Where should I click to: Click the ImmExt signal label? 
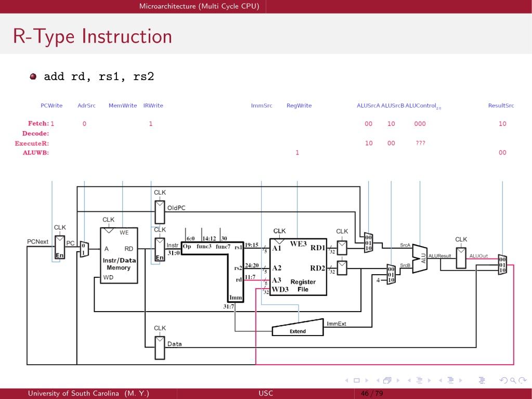pyautogui.click(x=336, y=324)
